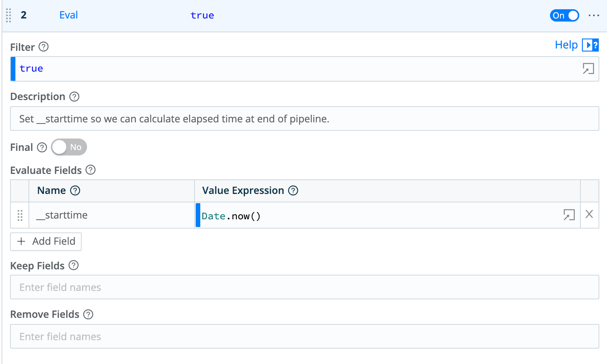Click the Final help question icon
607x364 pixels.
pyautogui.click(x=42, y=147)
